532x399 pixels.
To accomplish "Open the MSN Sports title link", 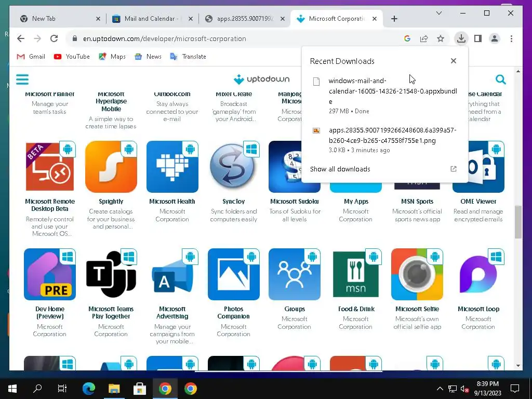I will pos(417,202).
